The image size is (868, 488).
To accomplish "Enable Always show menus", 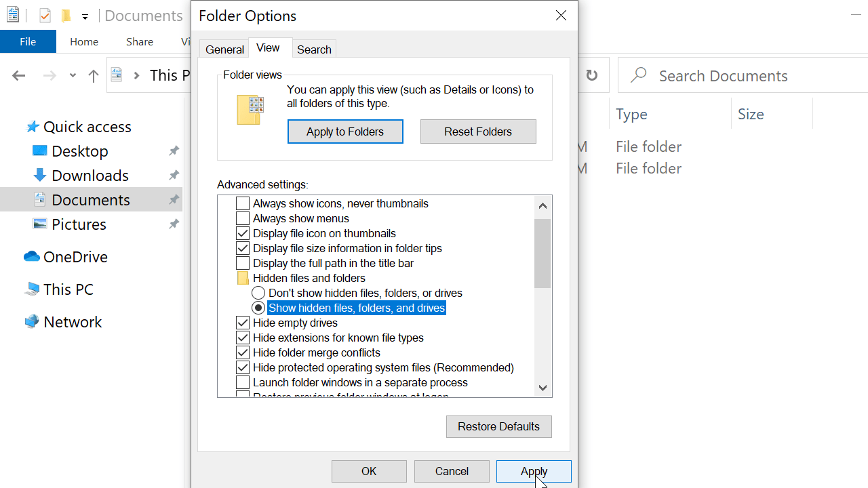I will [x=242, y=218].
